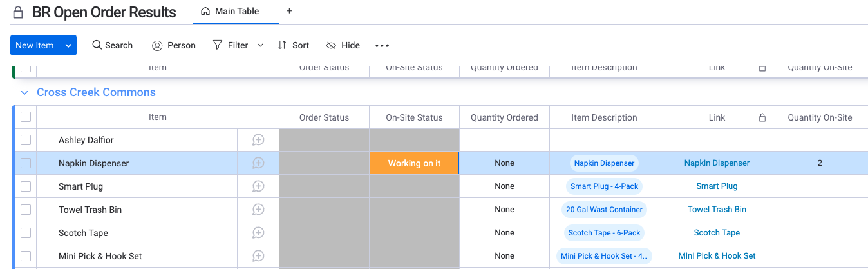
Task: Open conversation bubble for Ashley Dalfior row
Action: (x=258, y=140)
